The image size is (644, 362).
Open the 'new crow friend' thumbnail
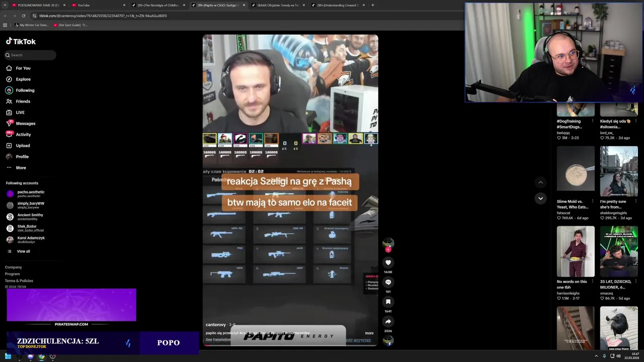tap(619, 328)
